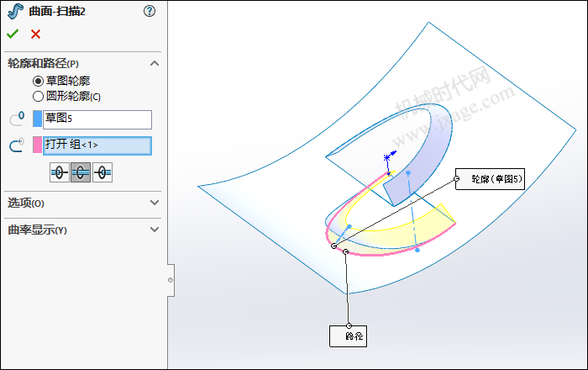588x370 pixels.
Task: Choose the third sweep direction button
Action: pyautogui.click(x=102, y=172)
